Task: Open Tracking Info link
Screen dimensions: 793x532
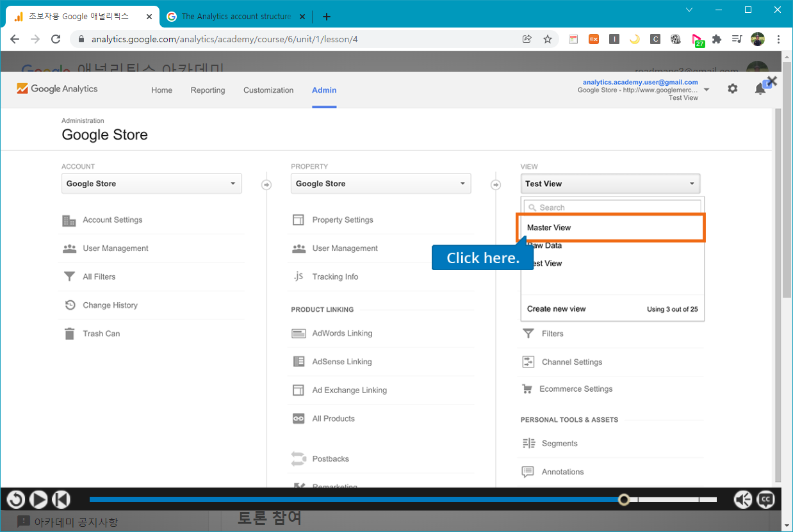Action: click(335, 277)
